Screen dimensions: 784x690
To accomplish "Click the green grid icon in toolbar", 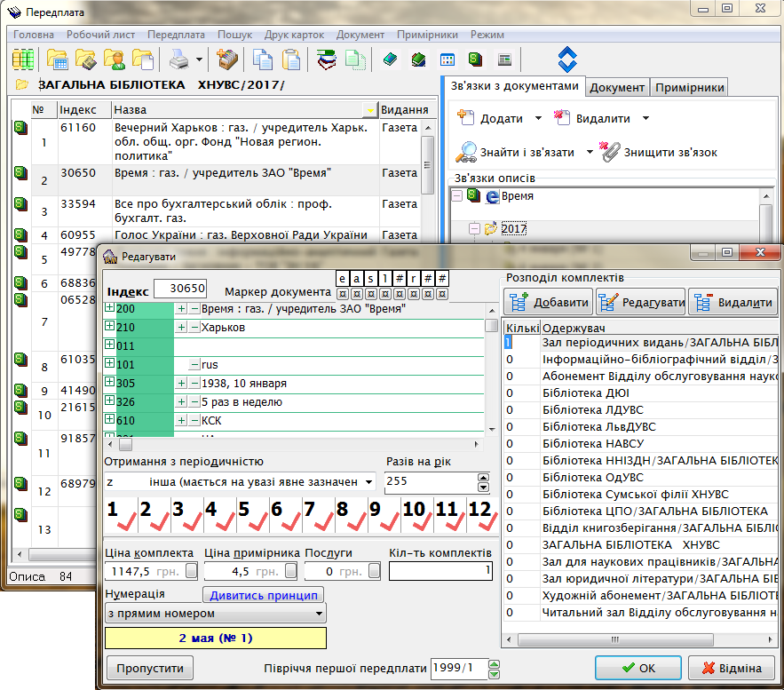I will [x=23, y=60].
